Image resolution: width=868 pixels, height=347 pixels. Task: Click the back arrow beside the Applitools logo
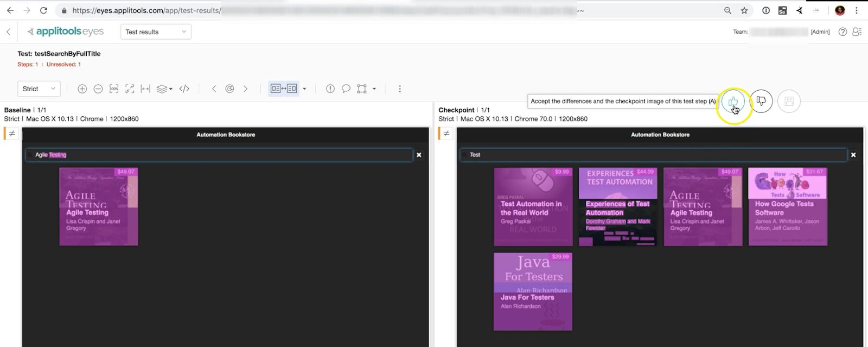(9, 32)
